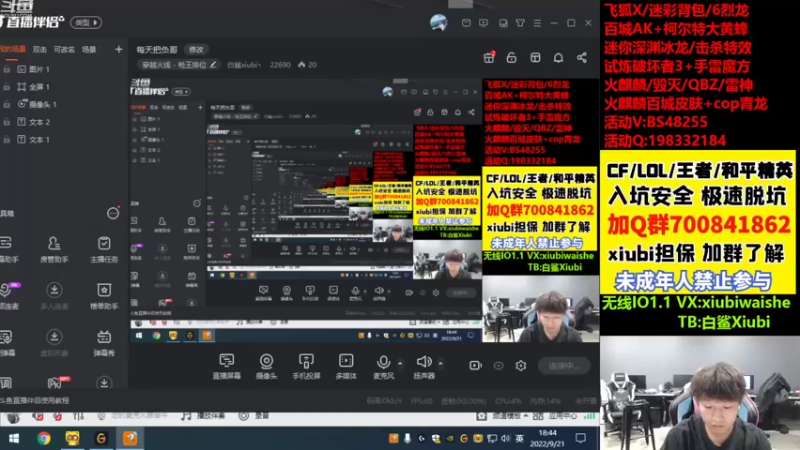Add 直播屏幕 screen capture source
This screenshot has width=800, height=450.
coord(227,366)
